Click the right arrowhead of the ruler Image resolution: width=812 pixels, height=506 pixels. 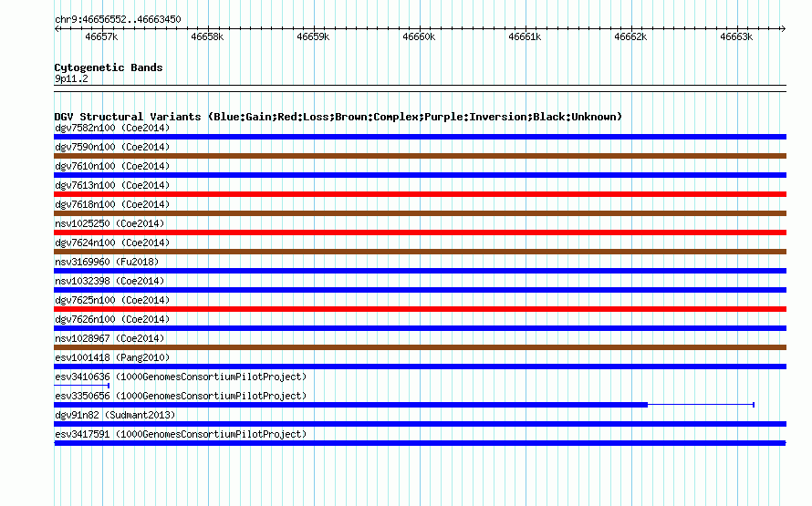(783, 28)
